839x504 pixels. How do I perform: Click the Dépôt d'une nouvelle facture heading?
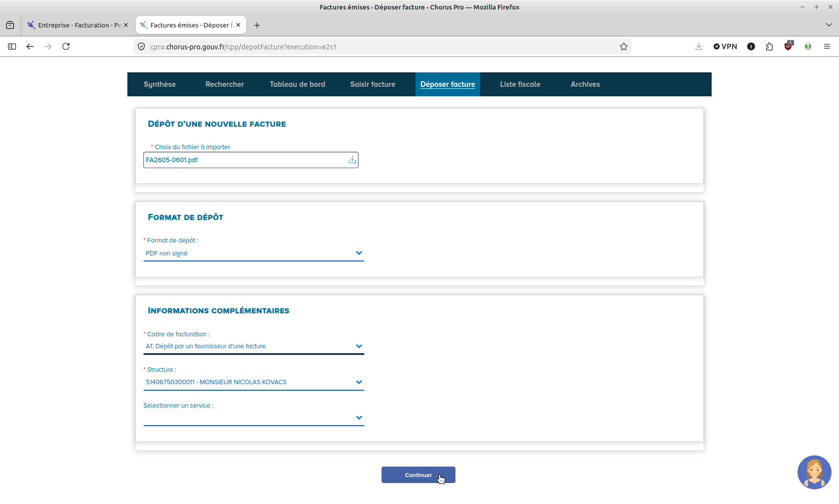coord(217,124)
